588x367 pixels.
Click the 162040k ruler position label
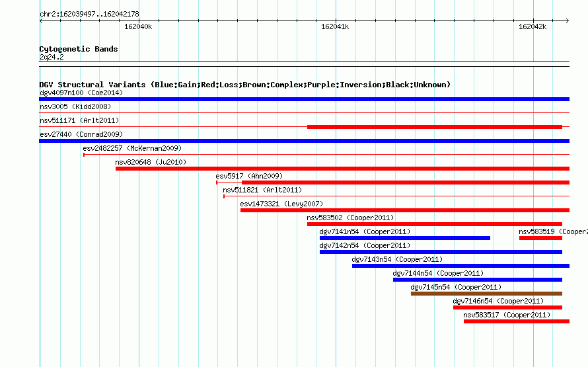coord(138,26)
